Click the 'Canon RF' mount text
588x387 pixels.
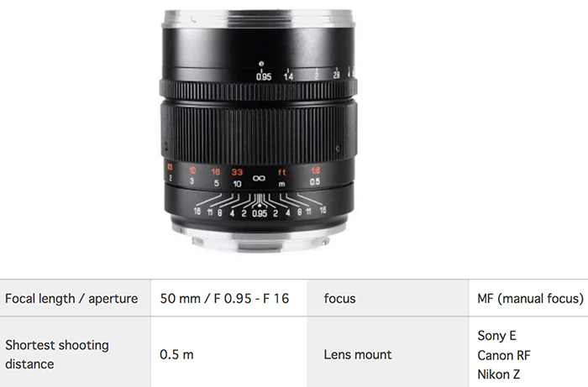coord(504,355)
